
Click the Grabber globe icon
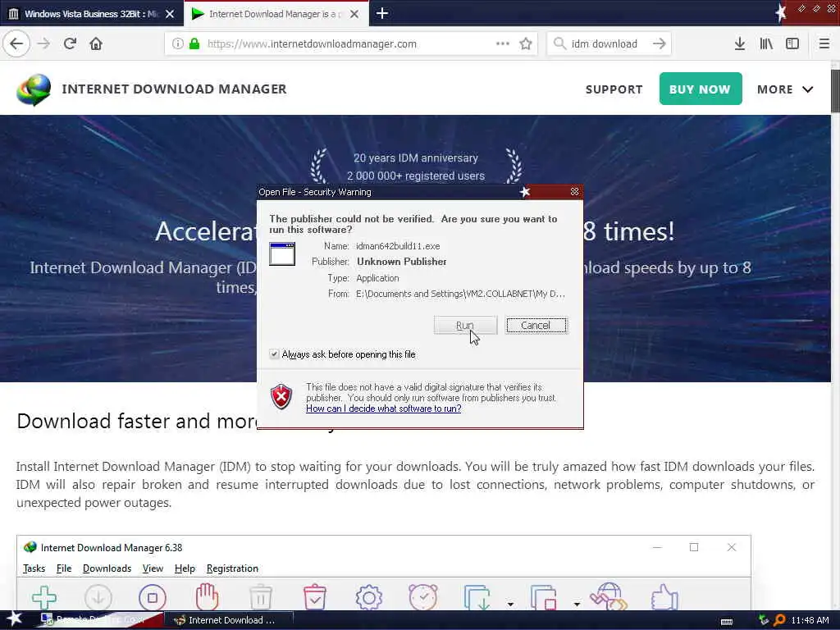click(609, 596)
